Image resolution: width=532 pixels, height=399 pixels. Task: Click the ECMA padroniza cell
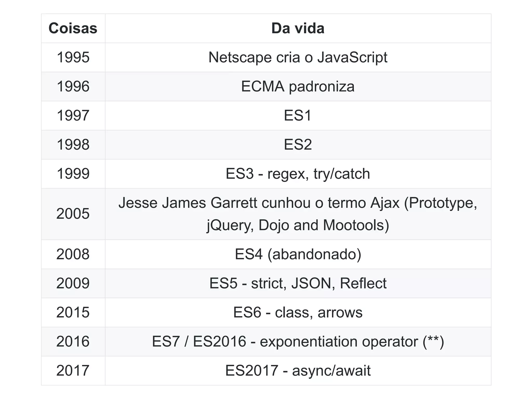click(x=298, y=87)
